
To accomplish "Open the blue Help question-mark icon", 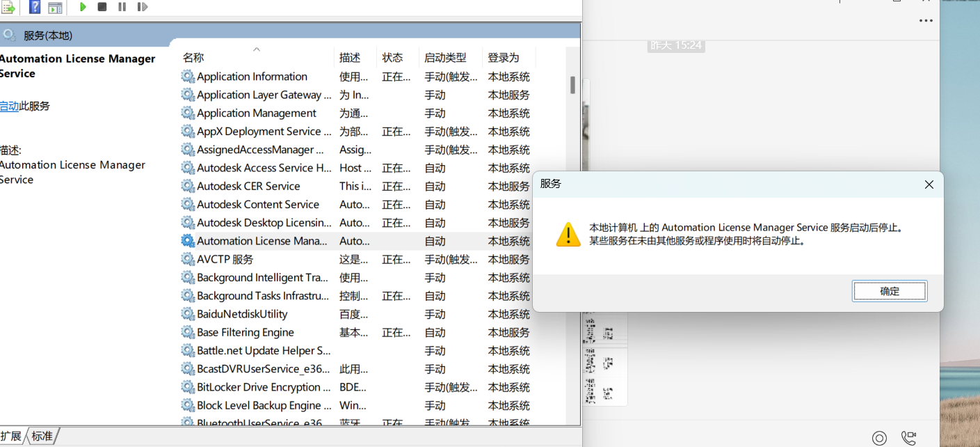I will tap(35, 7).
